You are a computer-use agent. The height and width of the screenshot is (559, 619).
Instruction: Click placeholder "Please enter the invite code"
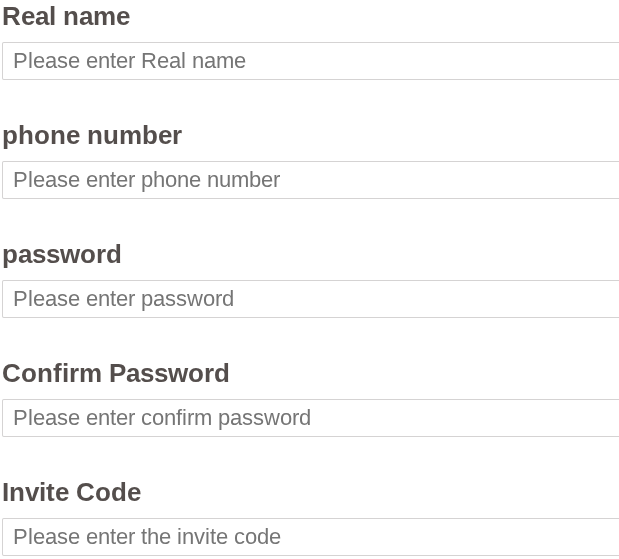pos(147,537)
